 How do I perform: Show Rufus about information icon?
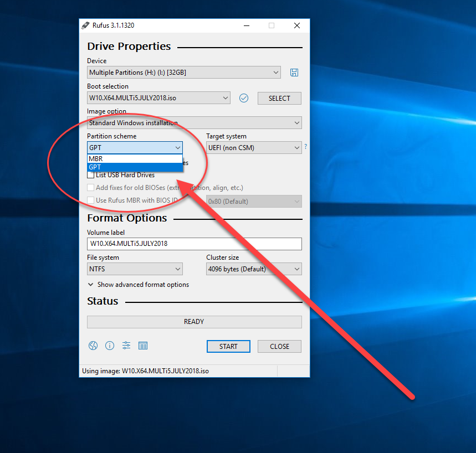click(110, 346)
